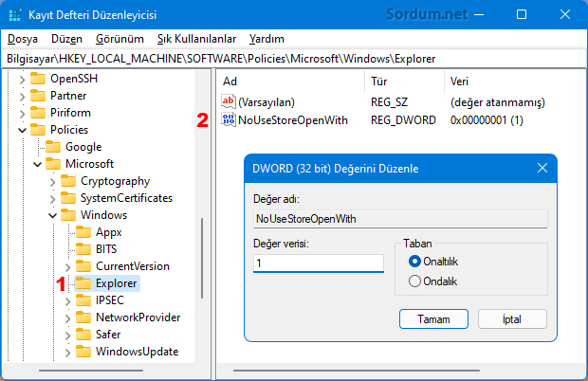The width and height of the screenshot is (588, 381).
Task: Click the BITS folder icon
Action: (83, 249)
